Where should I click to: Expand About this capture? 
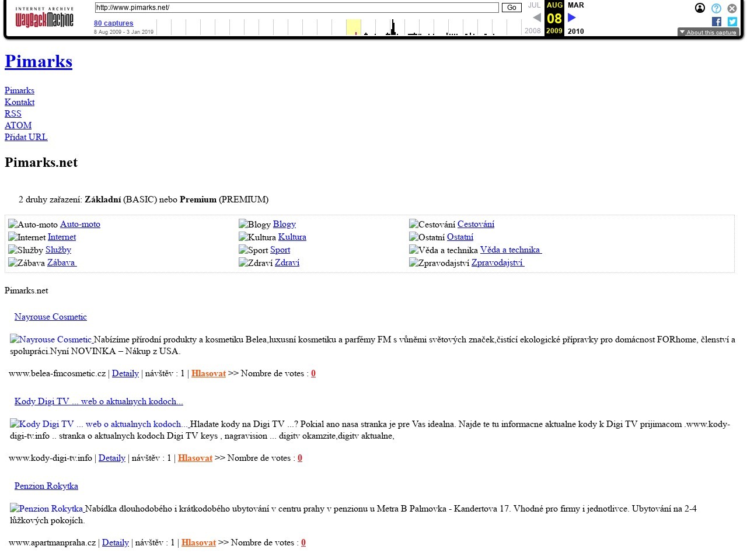[708, 32]
